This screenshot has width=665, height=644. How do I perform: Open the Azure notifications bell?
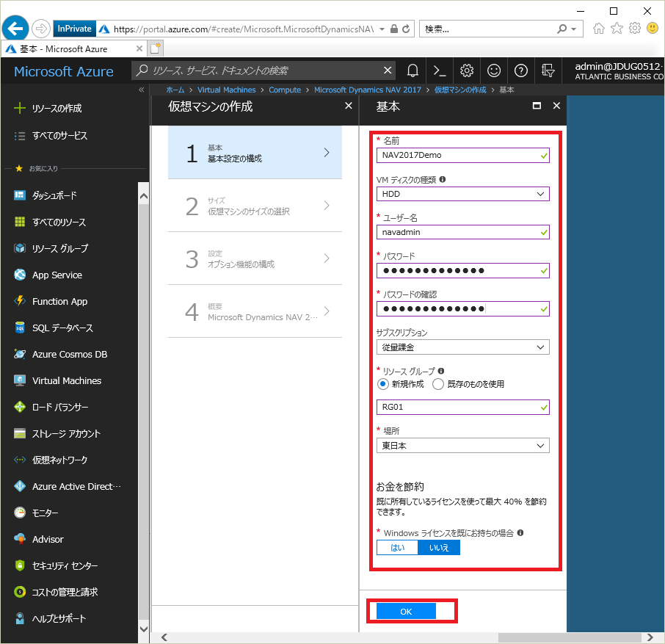[x=413, y=70]
